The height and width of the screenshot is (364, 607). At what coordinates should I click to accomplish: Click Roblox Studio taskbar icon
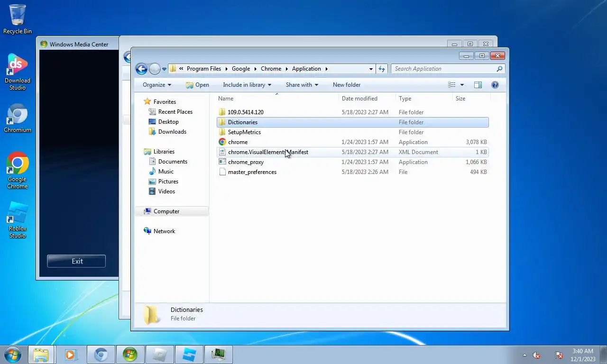pyautogui.click(x=189, y=355)
